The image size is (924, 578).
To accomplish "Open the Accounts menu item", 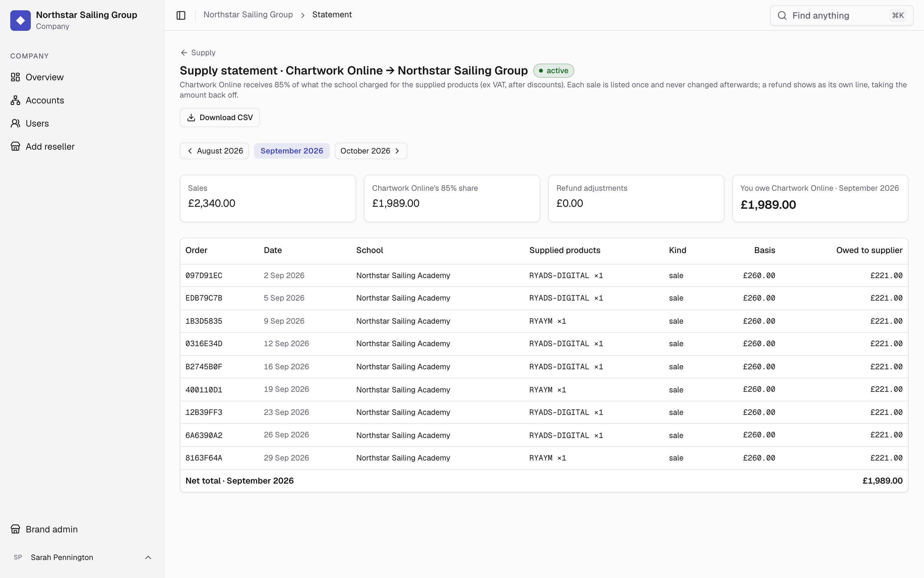I will click(82, 100).
